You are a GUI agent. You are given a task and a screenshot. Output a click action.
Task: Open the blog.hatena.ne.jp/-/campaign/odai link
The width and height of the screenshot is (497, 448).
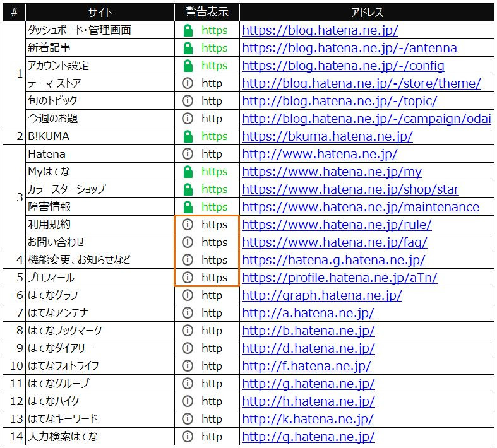click(366, 119)
